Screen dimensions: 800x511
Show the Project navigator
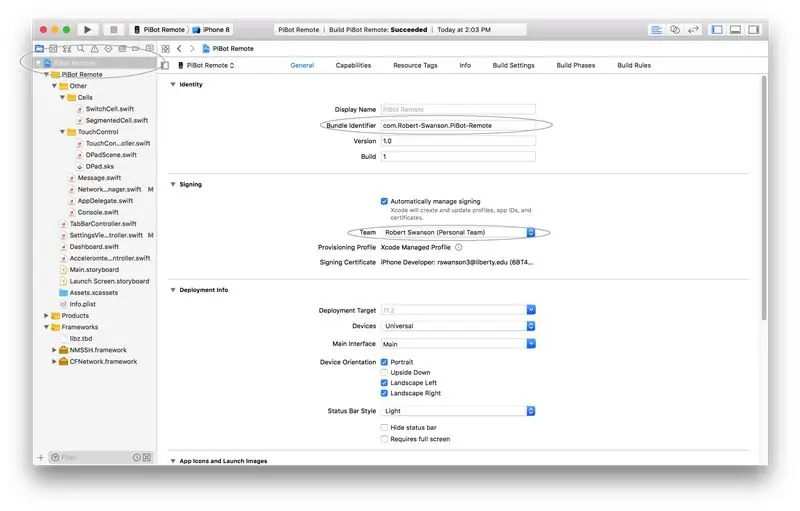click(x=39, y=48)
